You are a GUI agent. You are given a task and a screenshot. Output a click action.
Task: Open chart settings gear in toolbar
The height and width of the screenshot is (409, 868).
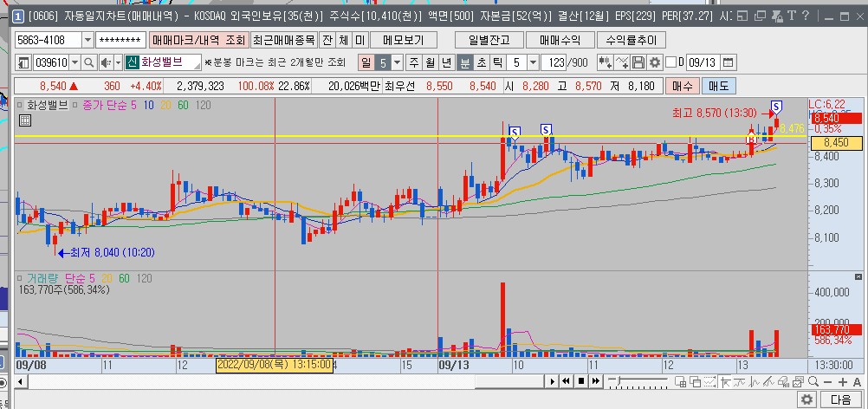[x=655, y=62]
